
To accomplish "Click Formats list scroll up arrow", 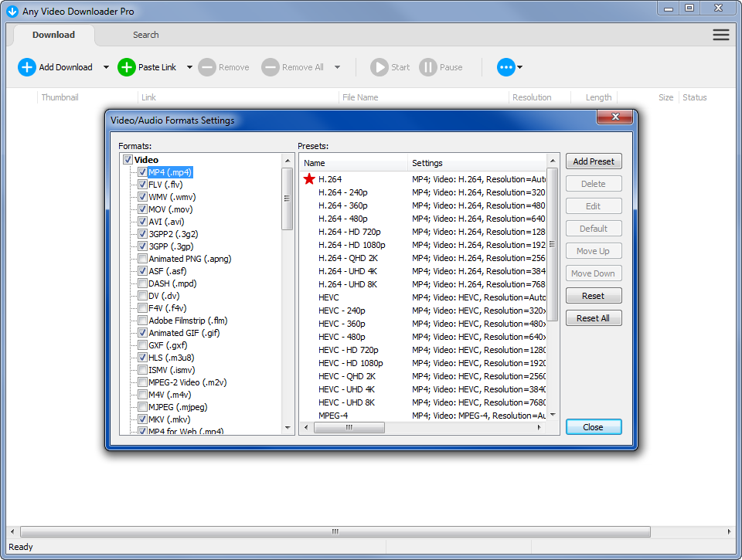I will point(288,161).
